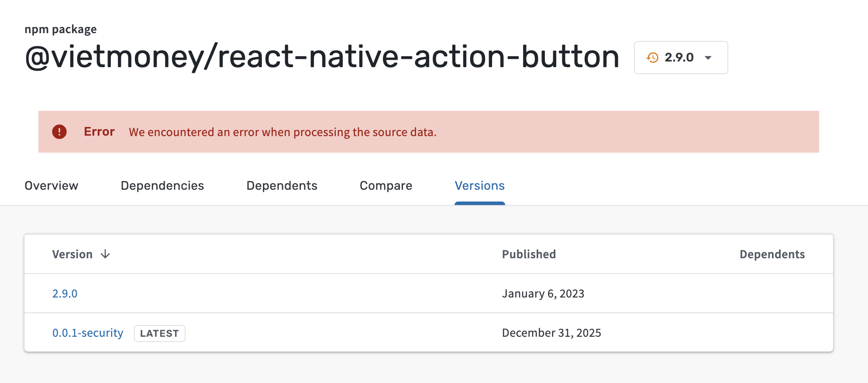The width and height of the screenshot is (868, 383).
Task: Toggle the Version column sort arrow
Action: pyautogui.click(x=105, y=254)
